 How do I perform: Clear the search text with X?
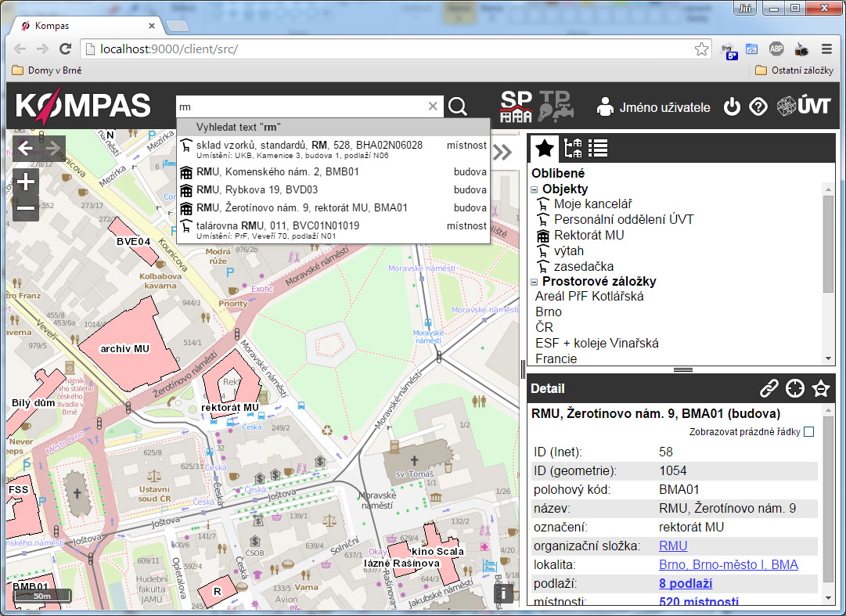433,107
